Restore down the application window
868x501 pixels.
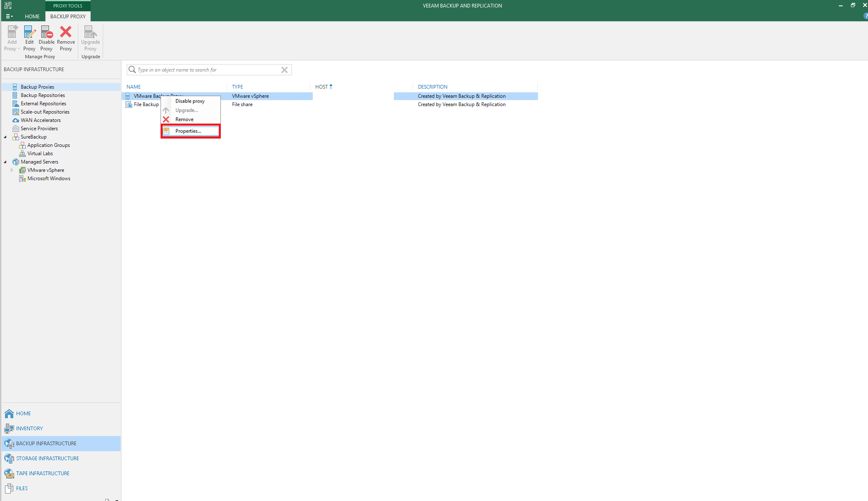[853, 5]
